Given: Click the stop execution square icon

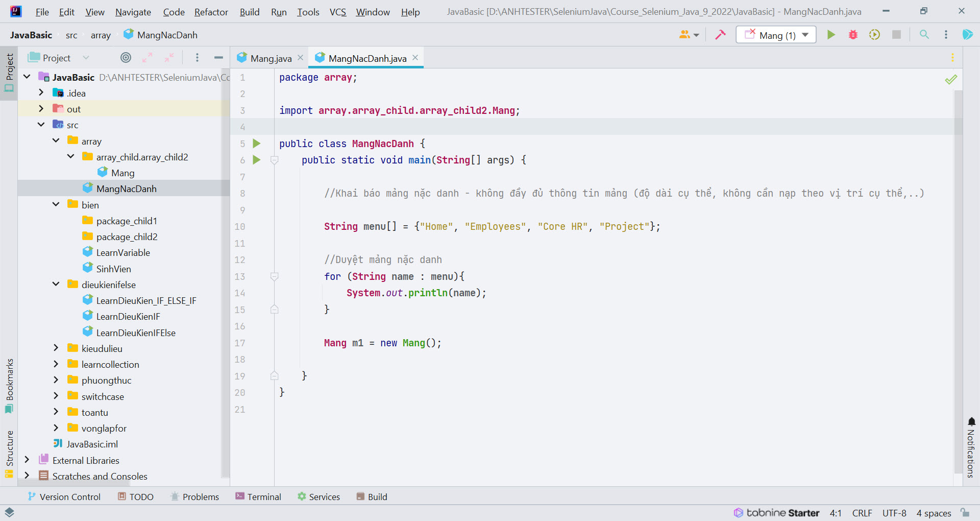Looking at the screenshot, I should pyautogui.click(x=896, y=35).
